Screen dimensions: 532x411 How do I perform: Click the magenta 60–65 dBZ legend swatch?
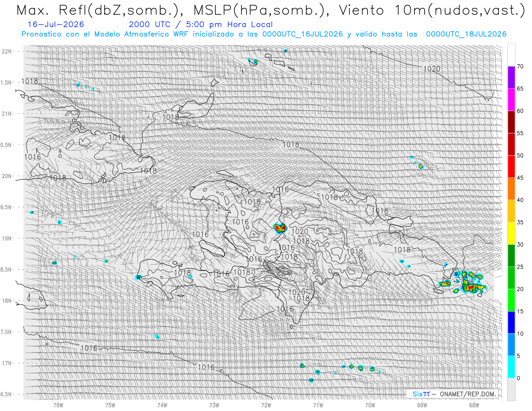point(511,100)
